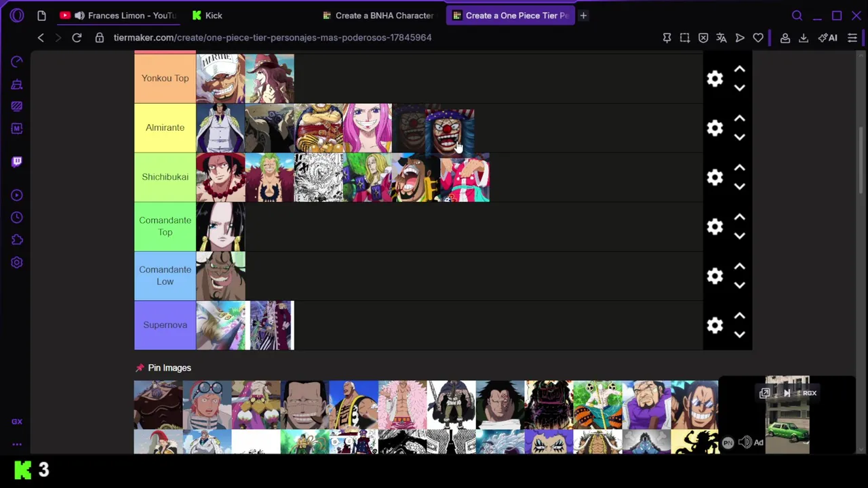Move Yonkou Top row up

point(740,69)
